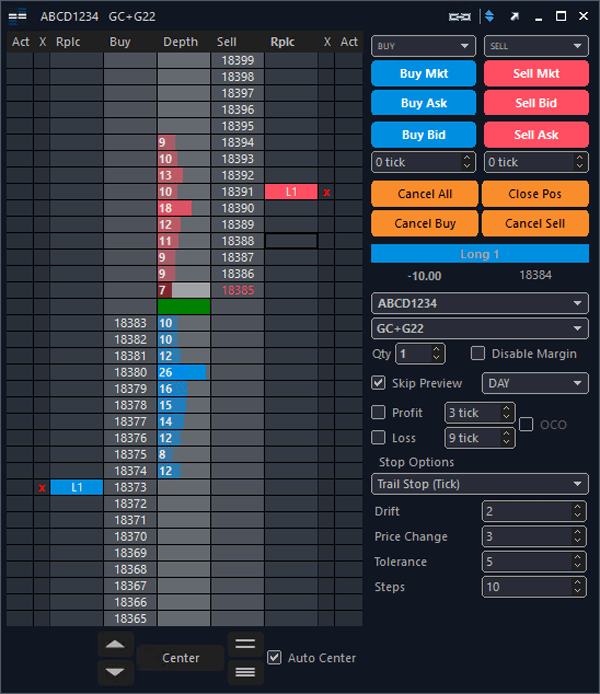Increase the Tolerance spinner

[x=577, y=558]
